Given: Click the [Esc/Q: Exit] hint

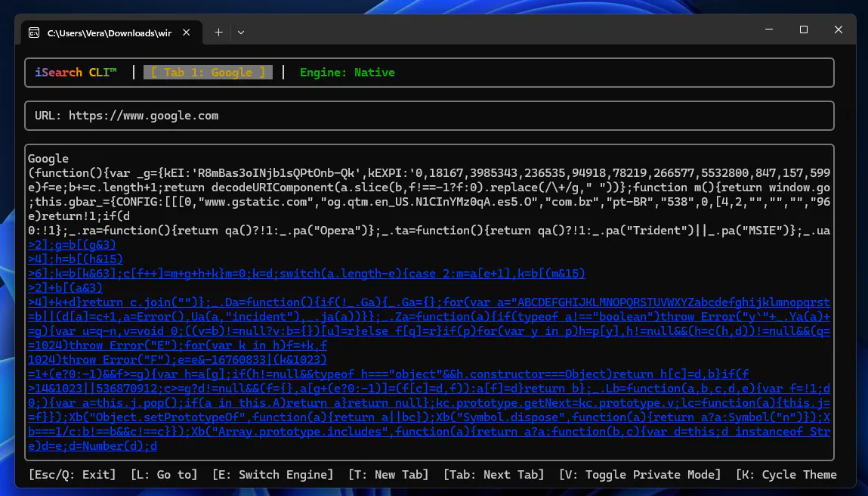Looking at the screenshot, I should 72,475.
